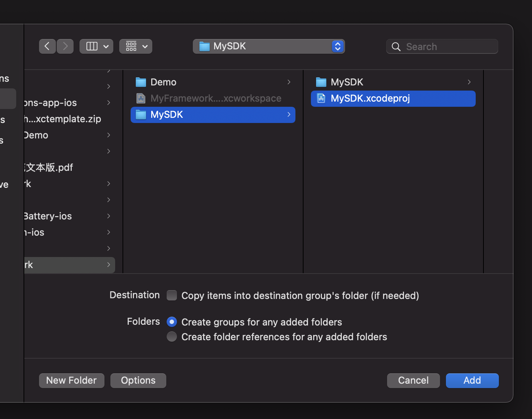Screen dimensions: 532x419
Task: Expand the highlighted MySDK row chevron
Action: tap(289, 115)
